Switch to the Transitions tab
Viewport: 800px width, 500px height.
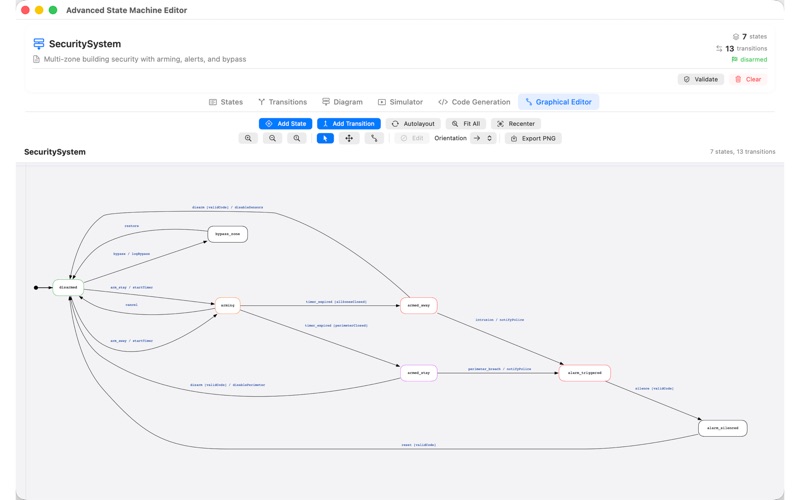283,102
